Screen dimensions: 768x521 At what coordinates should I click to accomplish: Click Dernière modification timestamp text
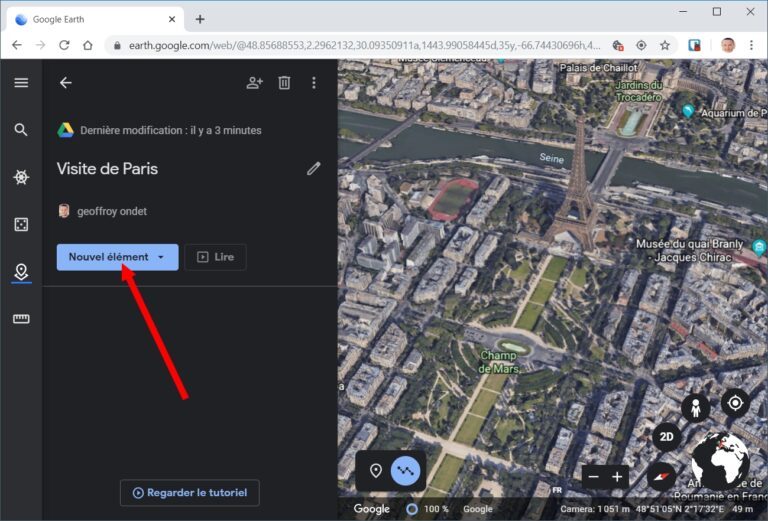(170, 130)
